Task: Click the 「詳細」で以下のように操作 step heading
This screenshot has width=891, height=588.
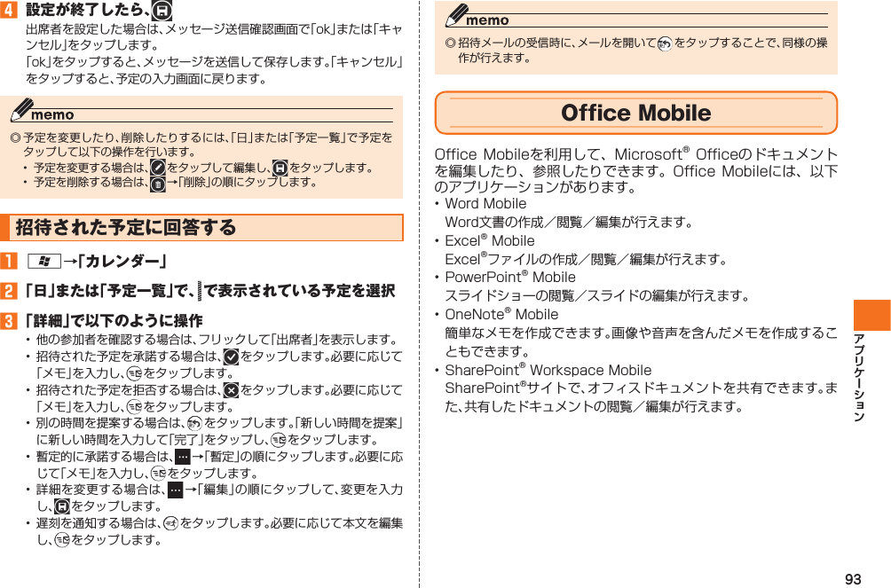Action: pos(114,320)
